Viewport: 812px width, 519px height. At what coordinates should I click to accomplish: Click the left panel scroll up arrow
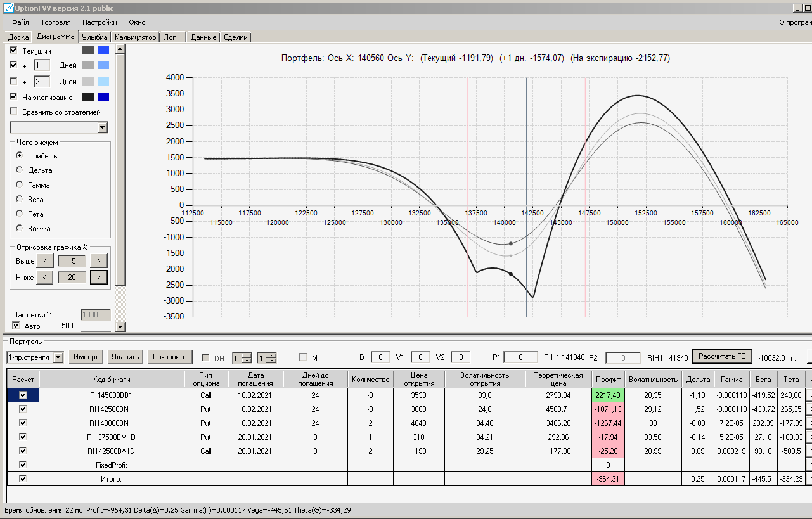point(120,49)
